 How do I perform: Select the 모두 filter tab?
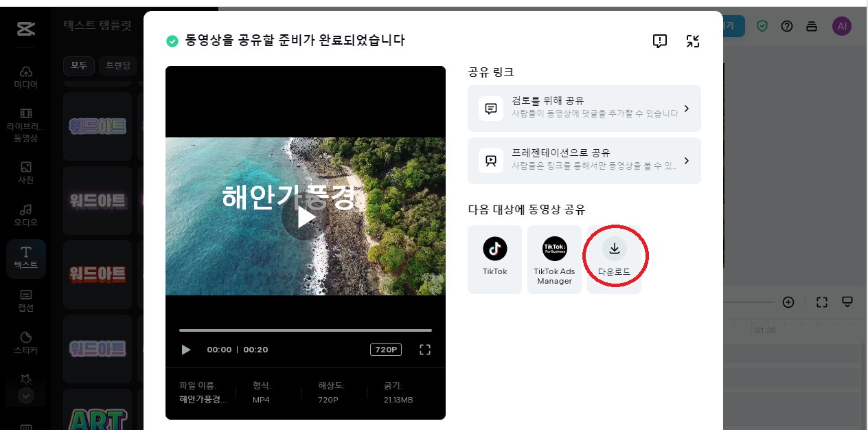pos(78,66)
